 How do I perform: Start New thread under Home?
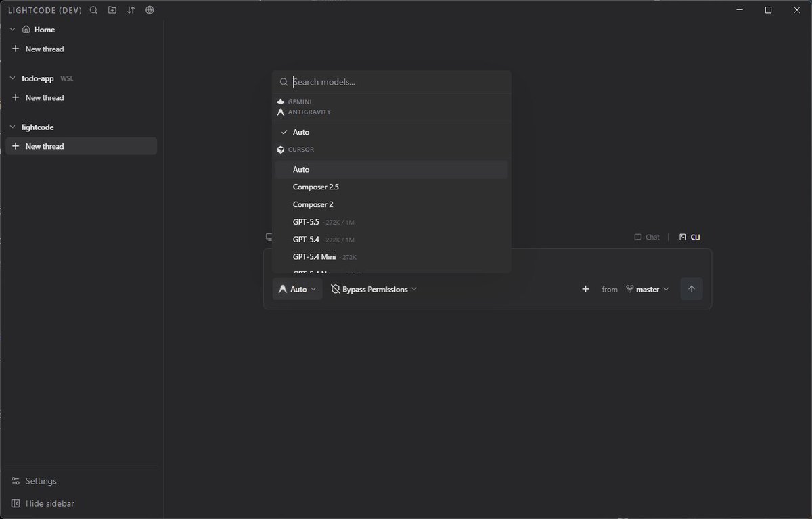pos(81,49)
